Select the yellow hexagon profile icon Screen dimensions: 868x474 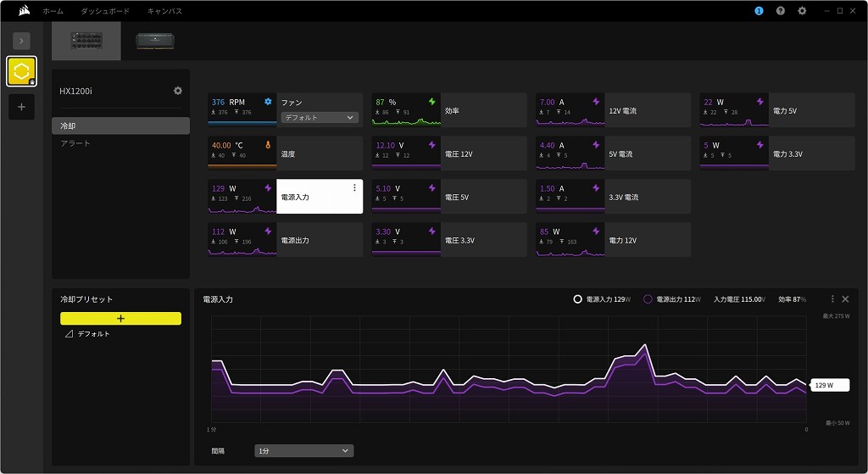coord(21,71)
